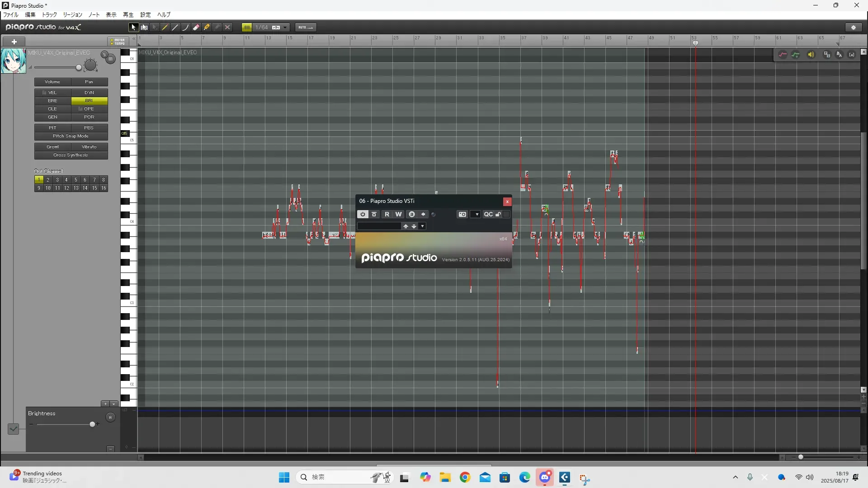Select the pencil draw tool
Screen dimensions: 868x488
pos(165,27)
